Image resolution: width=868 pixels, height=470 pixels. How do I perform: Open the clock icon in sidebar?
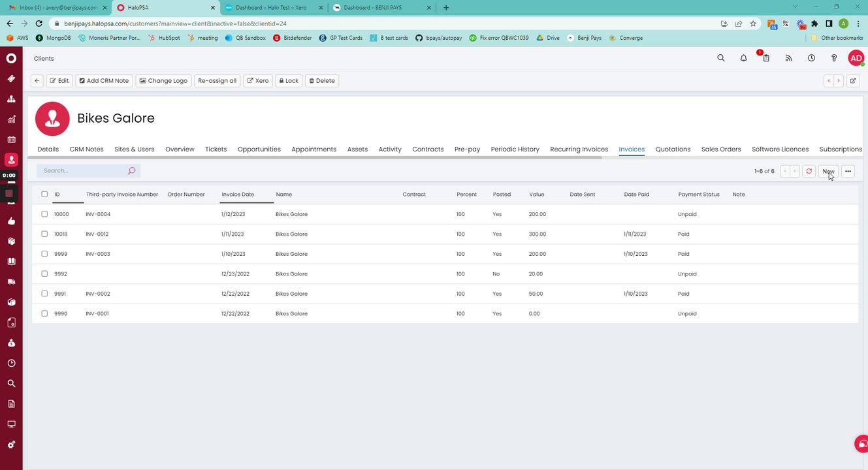(x=11, y=363)
